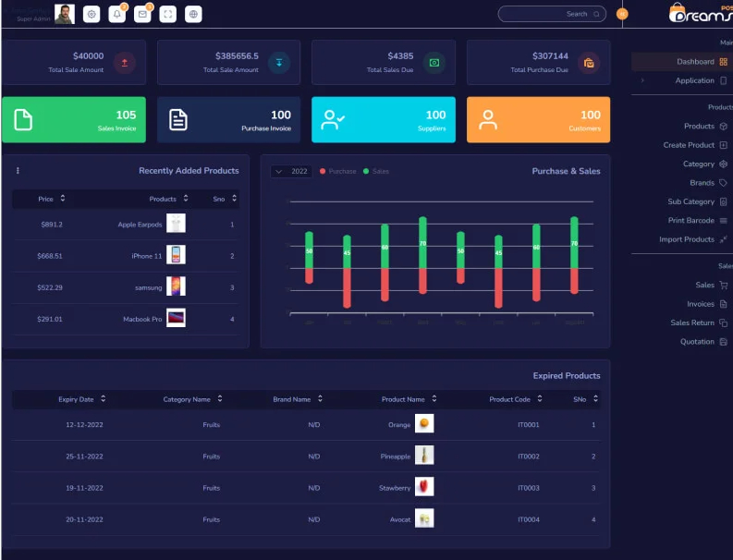733x560 pixels.
Task: Click the Orange product thumbnail
Action: pos(424,423)
